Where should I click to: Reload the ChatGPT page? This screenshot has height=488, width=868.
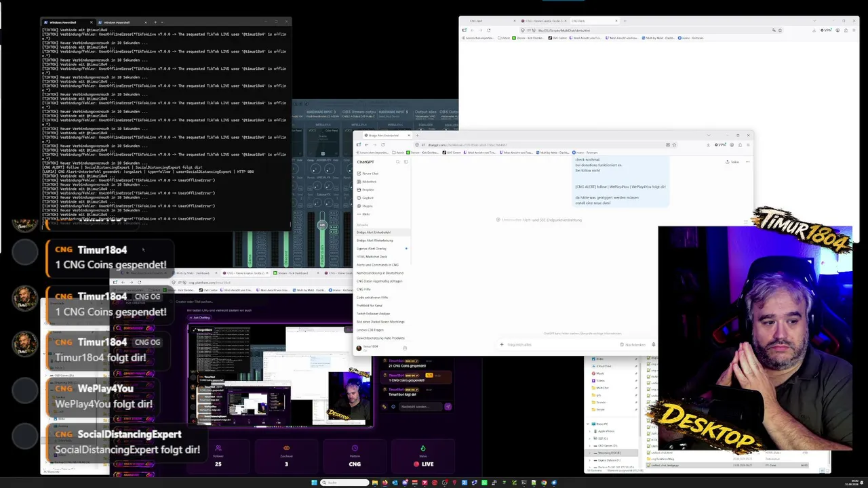[383, 144]
